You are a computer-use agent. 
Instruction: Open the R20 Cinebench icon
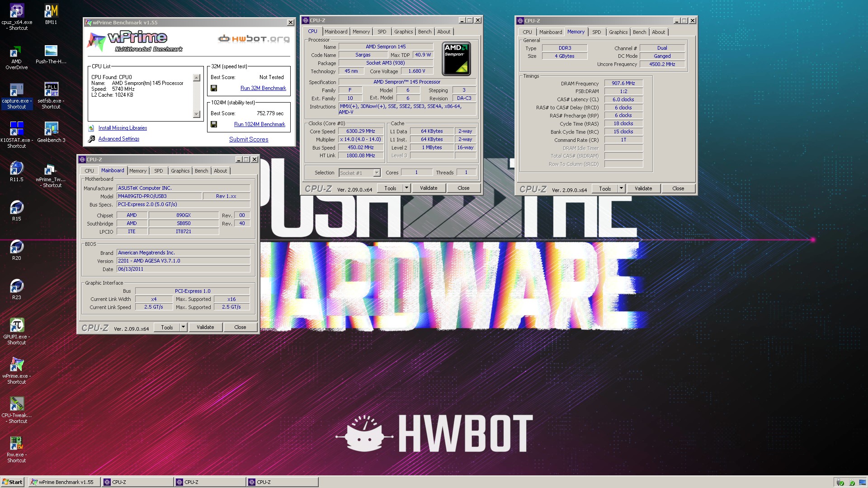click(x=17, y=247)
